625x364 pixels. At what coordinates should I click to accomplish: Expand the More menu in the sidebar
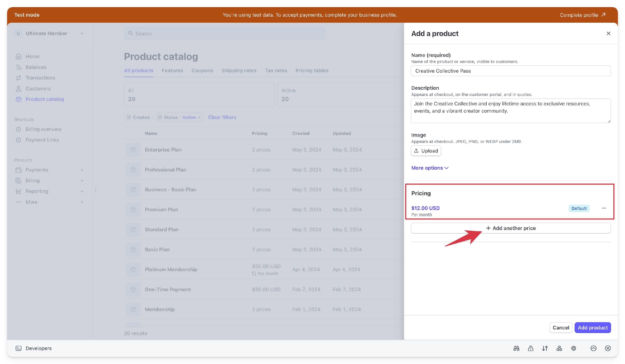point(82,202)
